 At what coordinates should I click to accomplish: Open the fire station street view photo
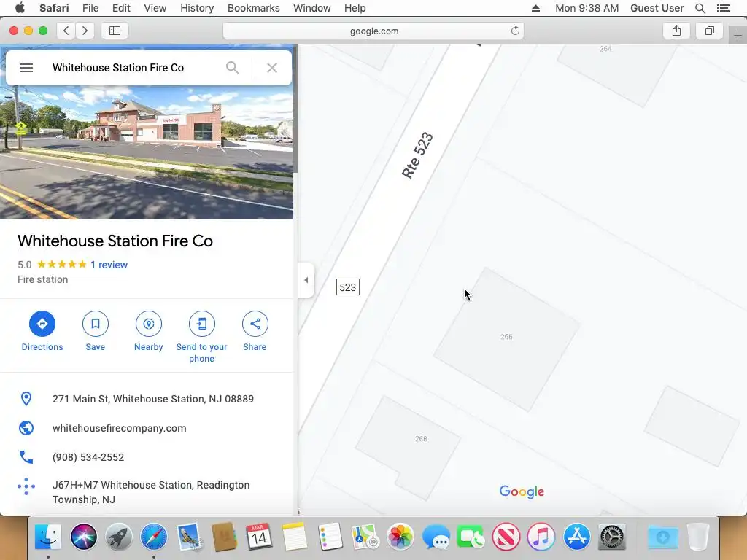tap(147, 152)
